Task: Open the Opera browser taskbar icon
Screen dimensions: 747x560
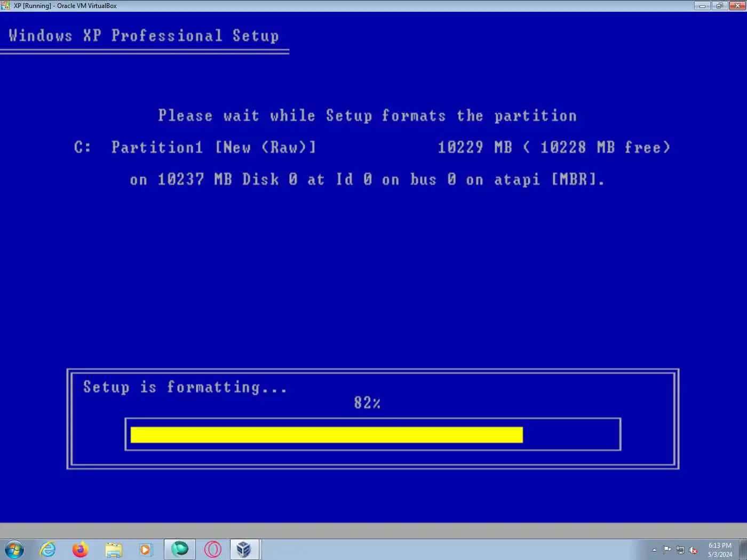Action: 212,549
